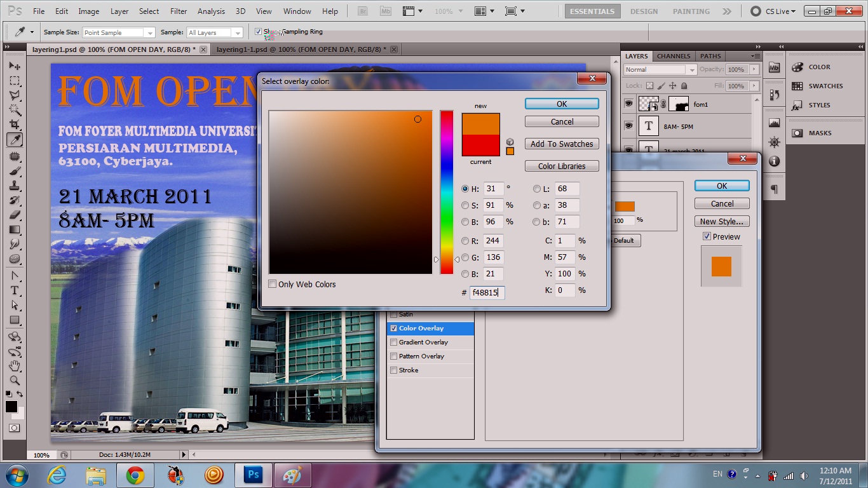Open Color Libraries button

coord(562,166)
